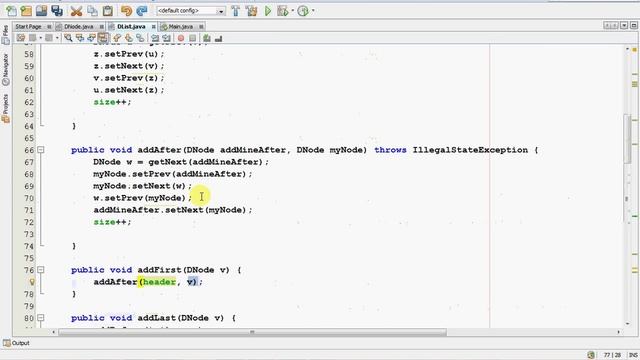The height and width of the screenshot is (360, 640).
Task: Click Clean and Build icon
Action: click(x=251, y=11)
